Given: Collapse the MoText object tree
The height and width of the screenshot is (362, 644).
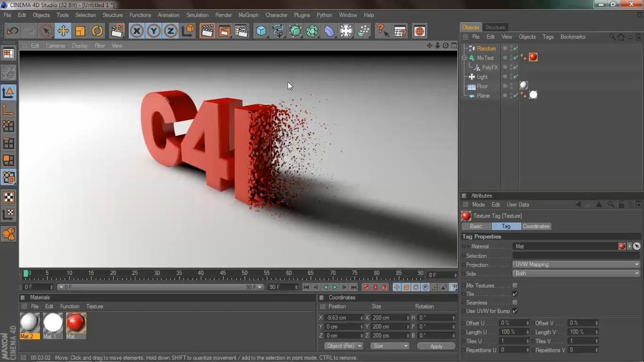Looking at the screenshot, I should [x=464, y=58].
